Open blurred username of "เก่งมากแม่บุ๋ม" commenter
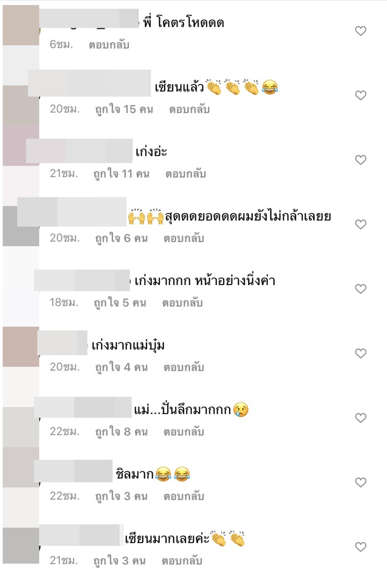 (x=62, y=343)
